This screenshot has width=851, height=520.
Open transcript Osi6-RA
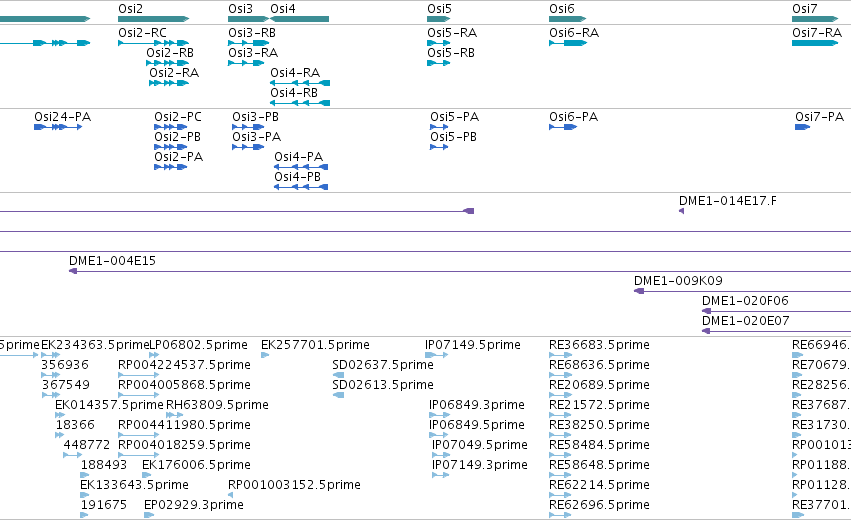574,33
